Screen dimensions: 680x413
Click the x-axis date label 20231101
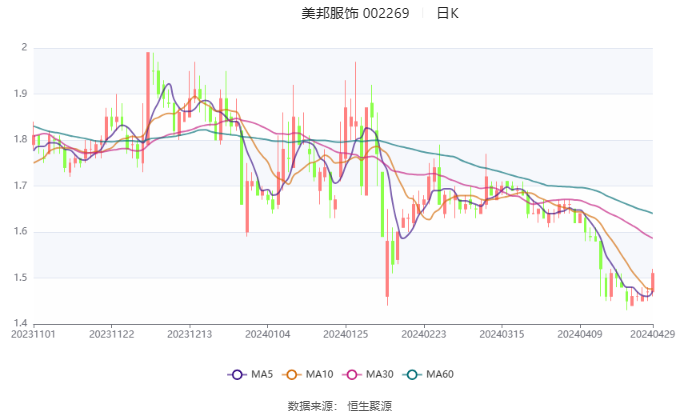[x=33, y=334]
